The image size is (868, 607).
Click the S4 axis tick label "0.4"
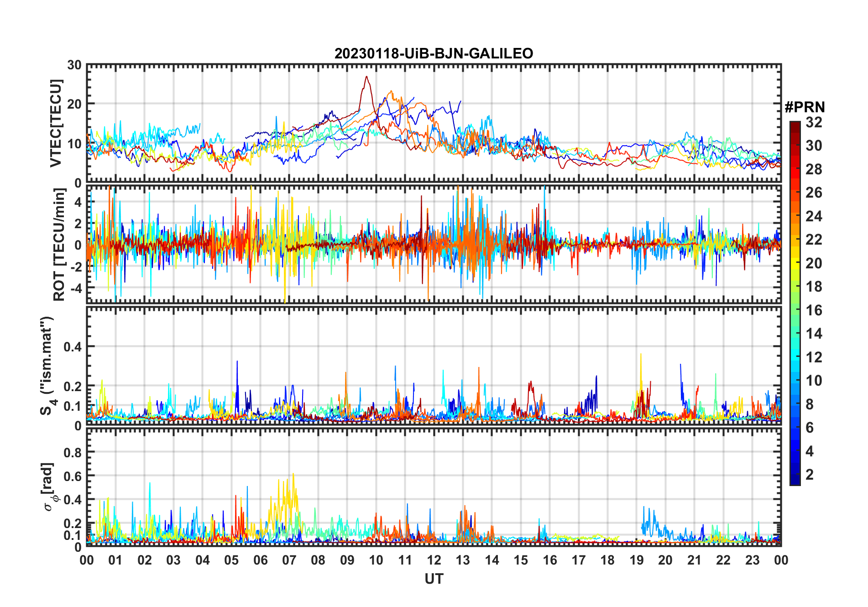click(x=73, y=347)
